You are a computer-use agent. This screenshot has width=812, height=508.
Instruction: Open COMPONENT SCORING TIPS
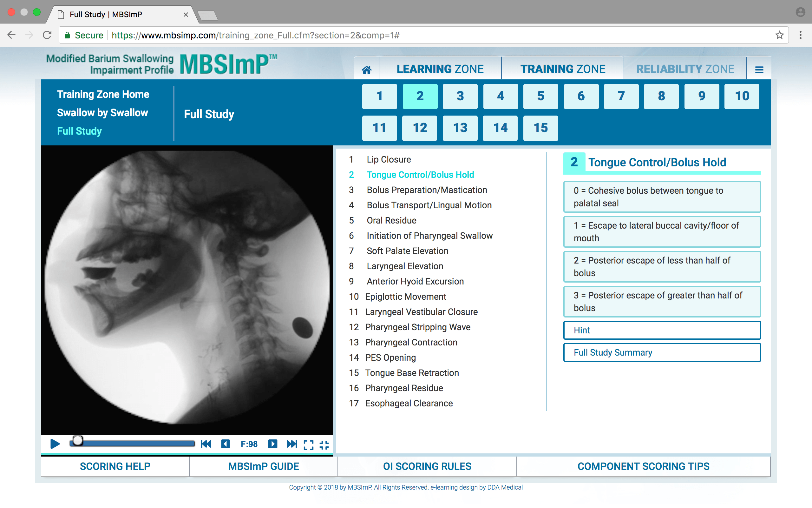point(643,466)
